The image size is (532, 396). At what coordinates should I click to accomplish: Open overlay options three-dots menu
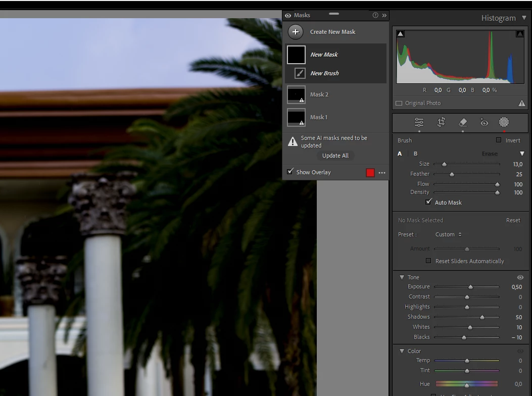pos(382,173)
